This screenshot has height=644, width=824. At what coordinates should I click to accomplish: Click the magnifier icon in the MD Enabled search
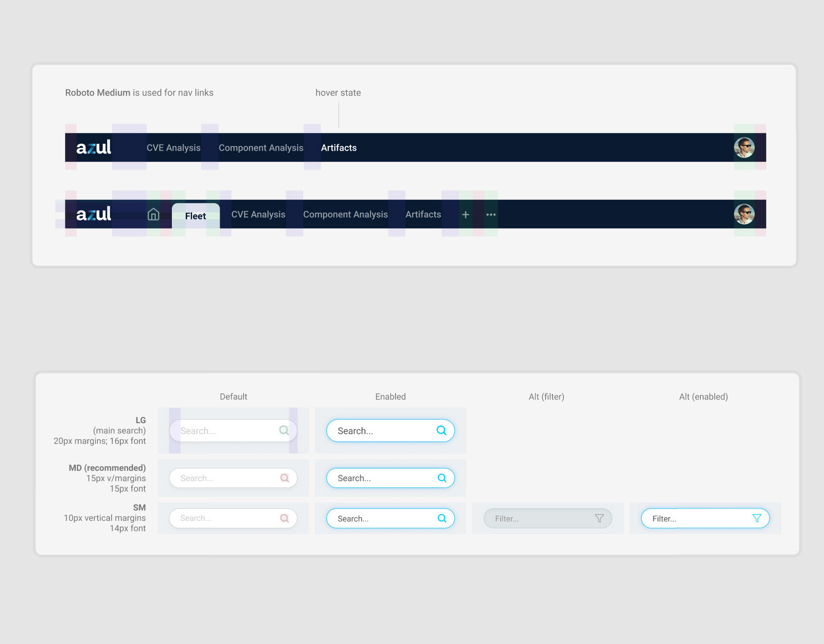tap(442, 478)
